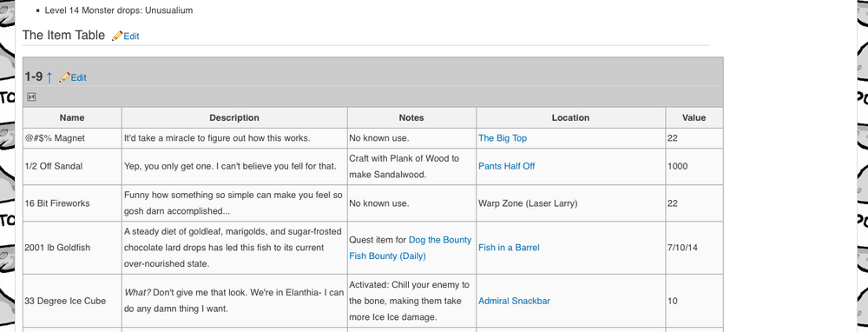Screen dimensions: 868x332
Task: Select the 2001 lb Goldfish name cell
Action: pyautogui.click(x=72, y=248)
